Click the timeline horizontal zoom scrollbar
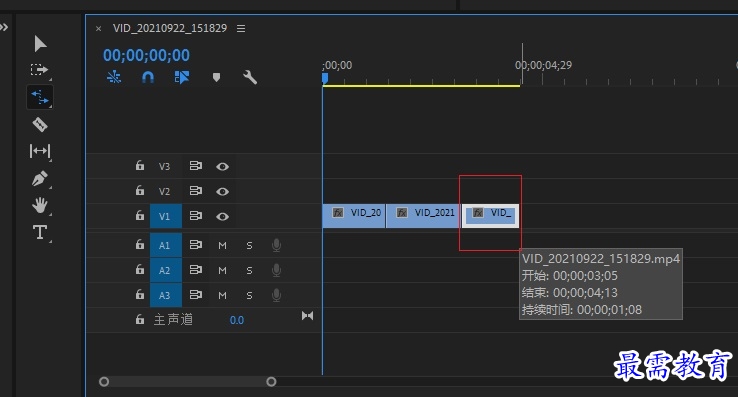This screenshot has width=738, height=397. click(x=187, y=381)
